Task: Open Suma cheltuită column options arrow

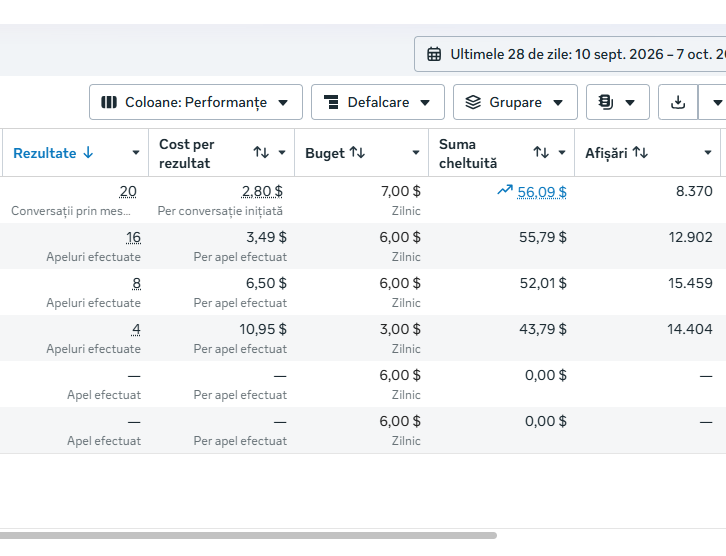Action: click(562, 153)
